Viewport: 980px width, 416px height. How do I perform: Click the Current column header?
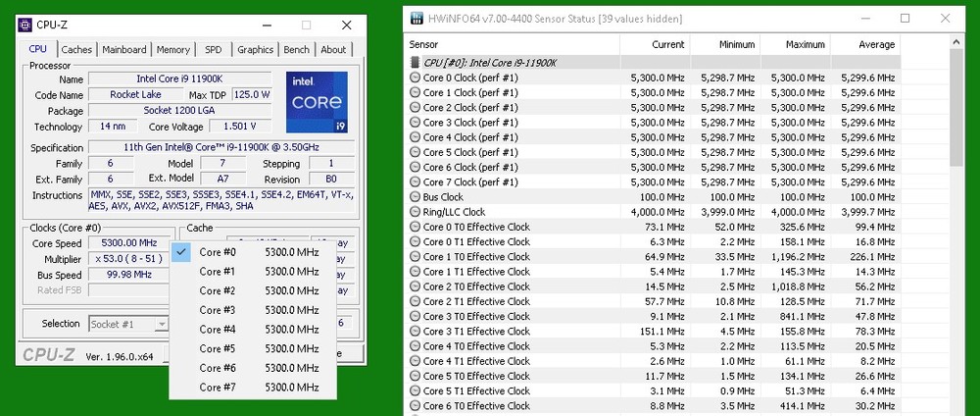click(655, 44)
